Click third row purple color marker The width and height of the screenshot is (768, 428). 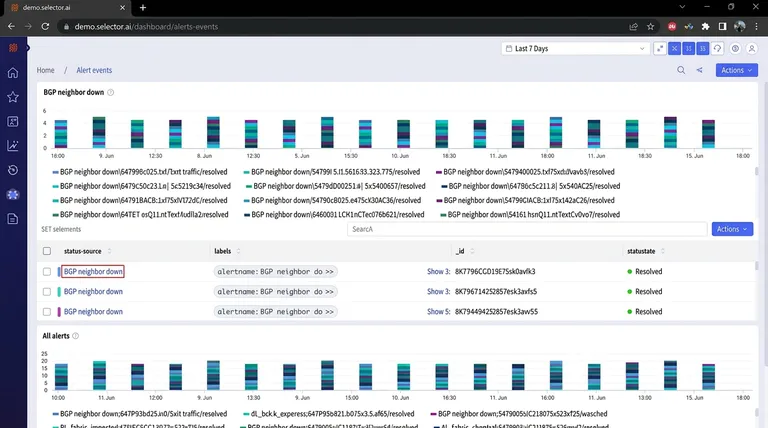(x=59, y=311)
